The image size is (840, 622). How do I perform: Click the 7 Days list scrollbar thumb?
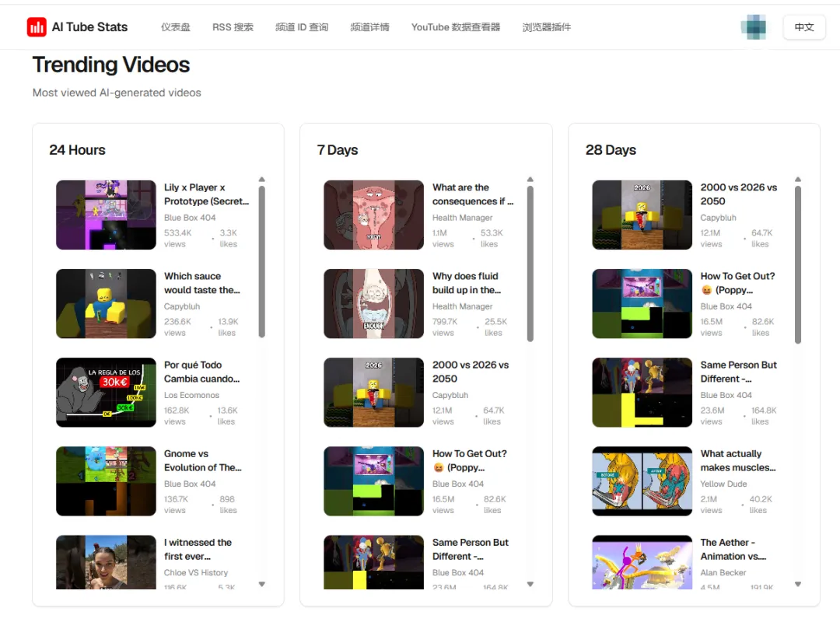pyautogui.click(x=530, y=264)
